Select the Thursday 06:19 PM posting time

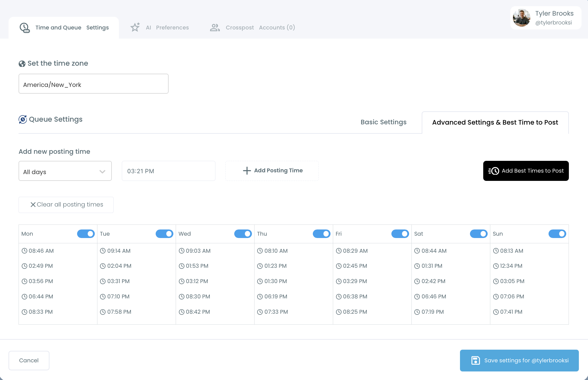[x=272, y=297]
